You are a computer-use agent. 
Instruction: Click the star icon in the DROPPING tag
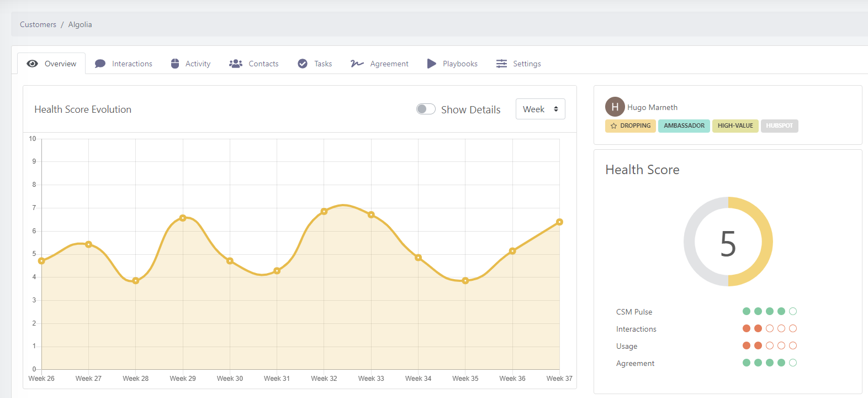(613, 126)
